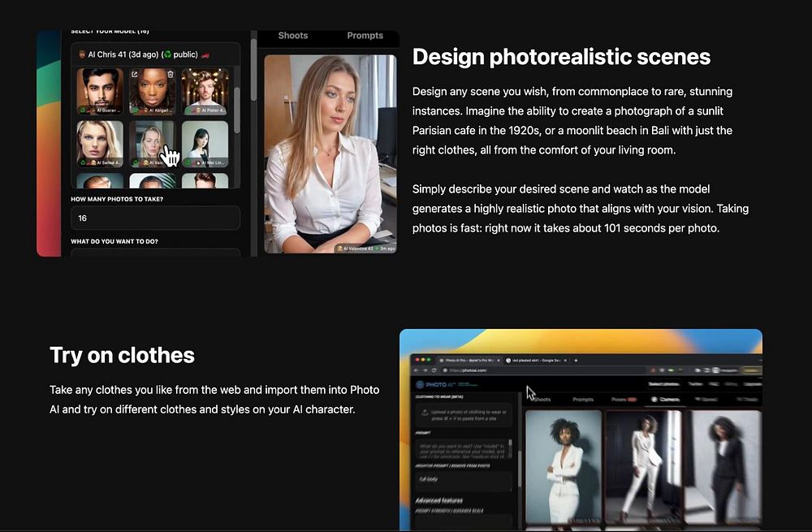Close the red pleated skirt browser tab
The height and width of the screenshot is (532, 812).
(x=565, y=360)
